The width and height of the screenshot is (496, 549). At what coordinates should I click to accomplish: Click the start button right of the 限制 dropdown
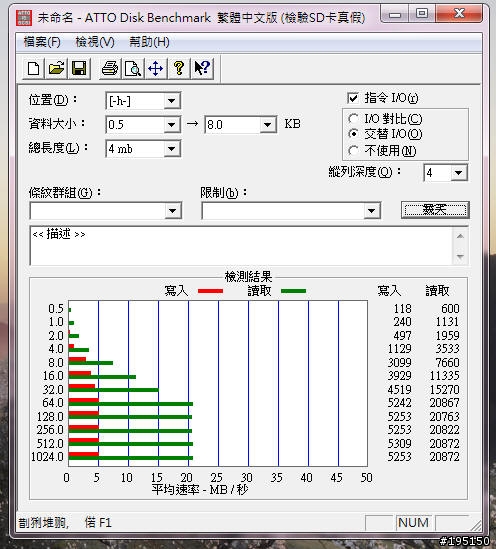click(x=435, y=210)
